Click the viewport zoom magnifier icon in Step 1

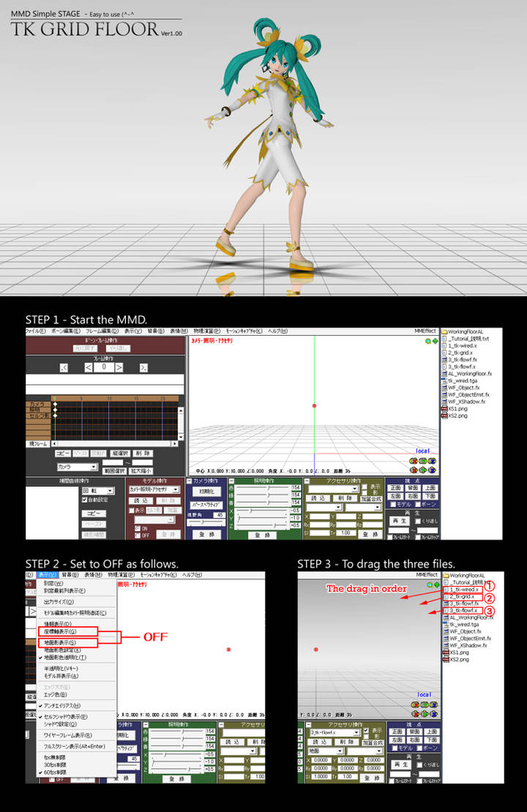428,341
